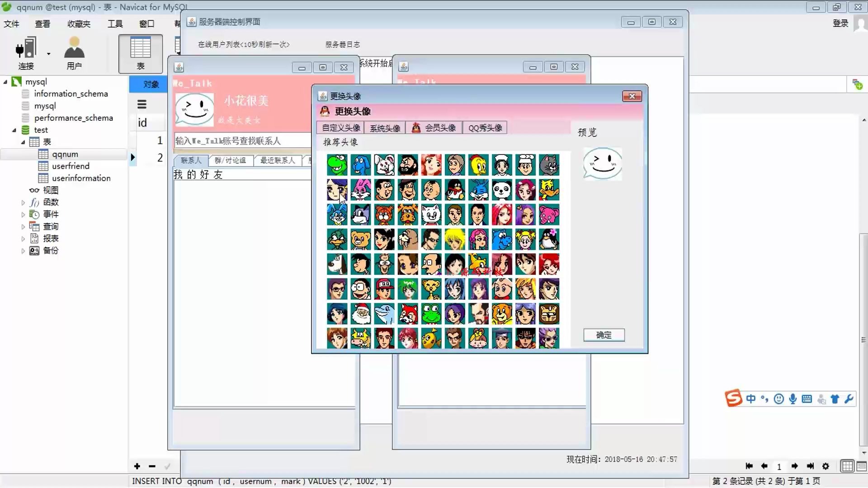
Task: Pick the black-bearded man avatar
Action: 408,165
